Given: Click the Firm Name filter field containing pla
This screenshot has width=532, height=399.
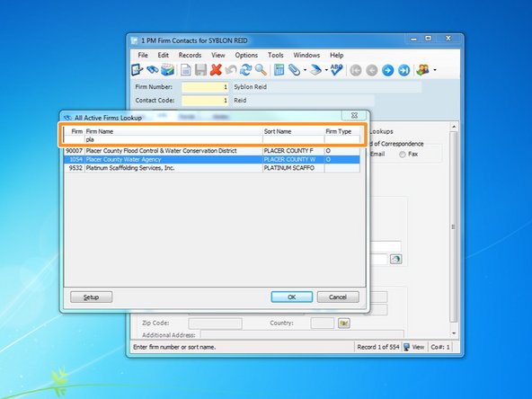Looking at the screenshot, I should click(173, 139).
